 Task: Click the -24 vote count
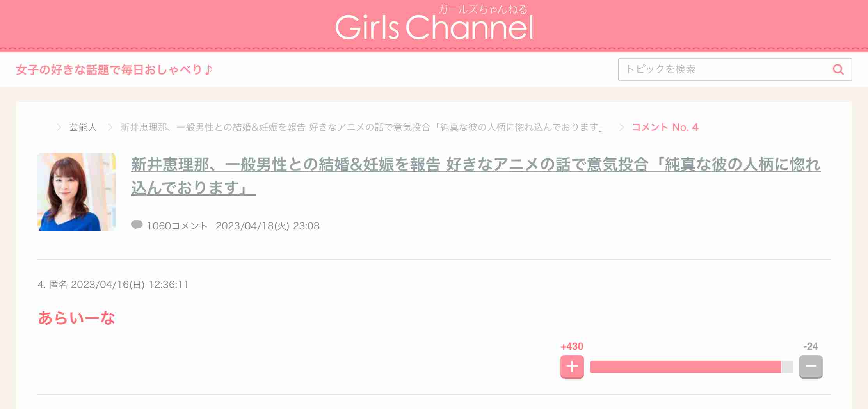click(x=811, y=346)
